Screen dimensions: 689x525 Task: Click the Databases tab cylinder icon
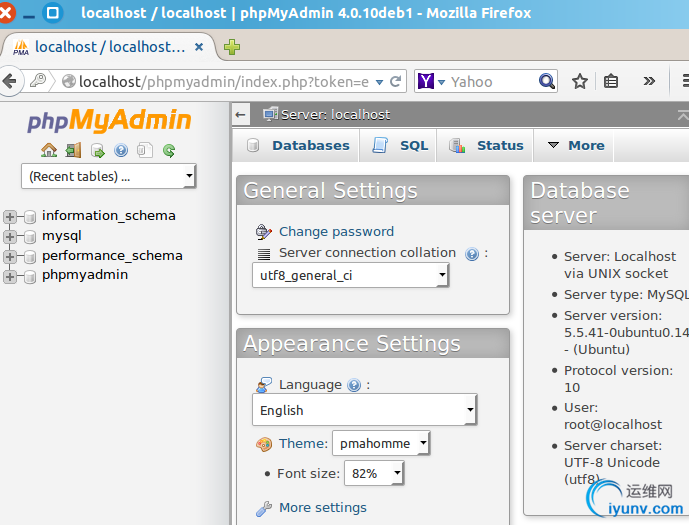pyautogui.click(x=253, y=145)
